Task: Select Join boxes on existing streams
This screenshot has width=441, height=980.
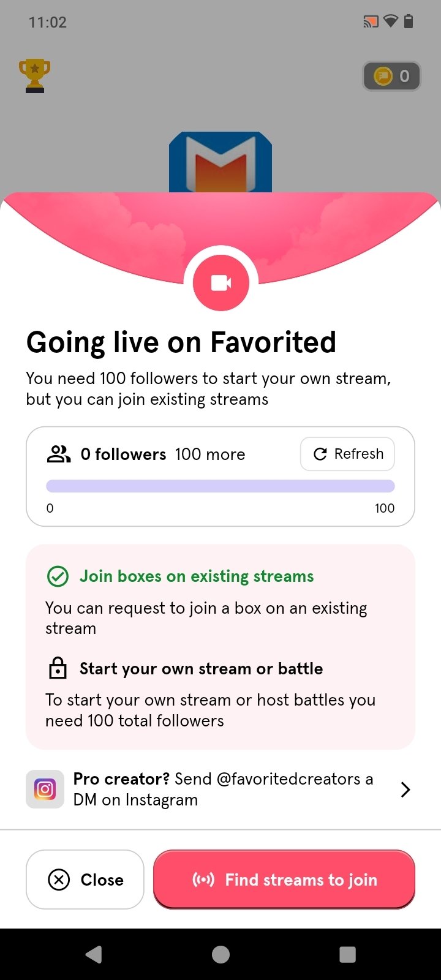Action: point(196,576)
